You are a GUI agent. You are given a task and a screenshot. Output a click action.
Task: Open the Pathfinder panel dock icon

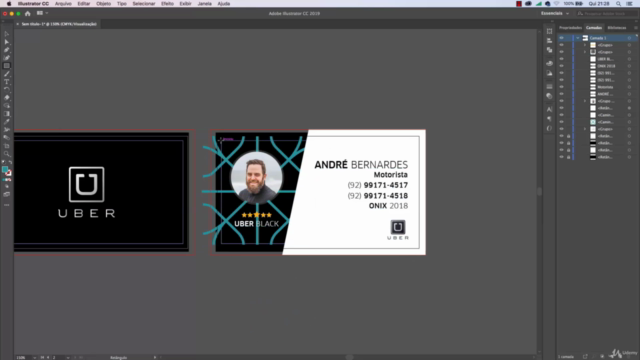tap(549, 50)
